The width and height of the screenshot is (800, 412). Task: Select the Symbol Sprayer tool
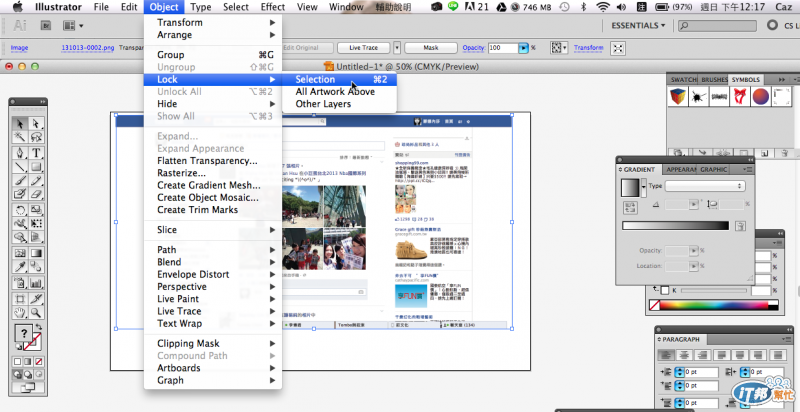pyautogui.click(x=20, y=282)
